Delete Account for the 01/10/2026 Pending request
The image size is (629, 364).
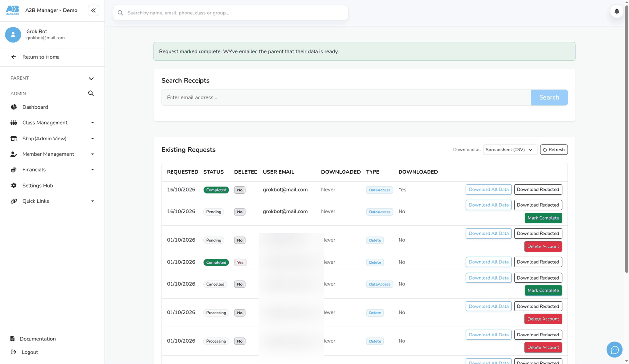(x=543, y=246)
